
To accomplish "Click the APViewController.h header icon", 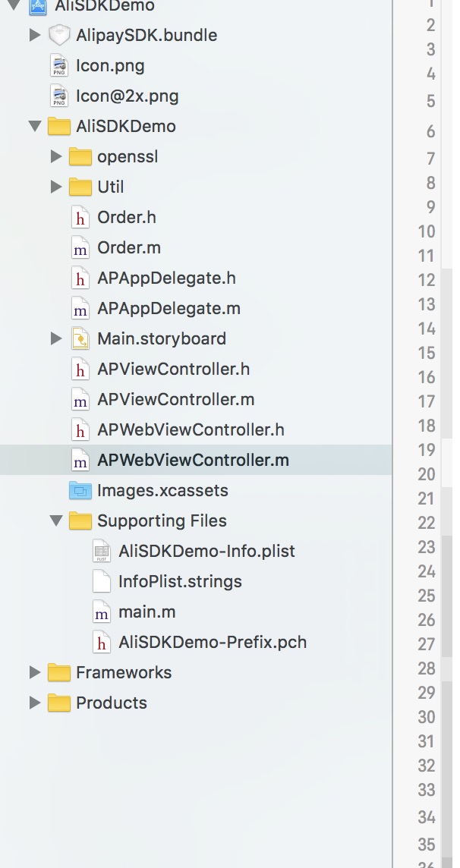I will click(x=80, y=370).
